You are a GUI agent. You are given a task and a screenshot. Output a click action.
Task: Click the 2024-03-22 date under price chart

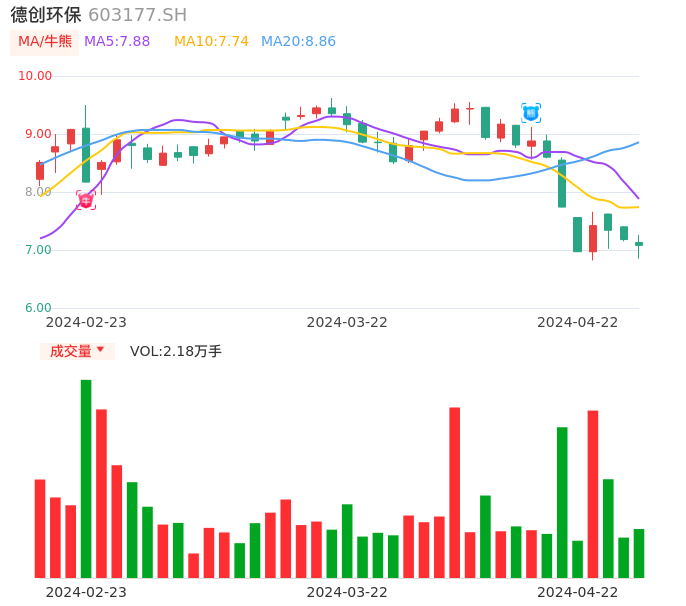tap(347, 322)
